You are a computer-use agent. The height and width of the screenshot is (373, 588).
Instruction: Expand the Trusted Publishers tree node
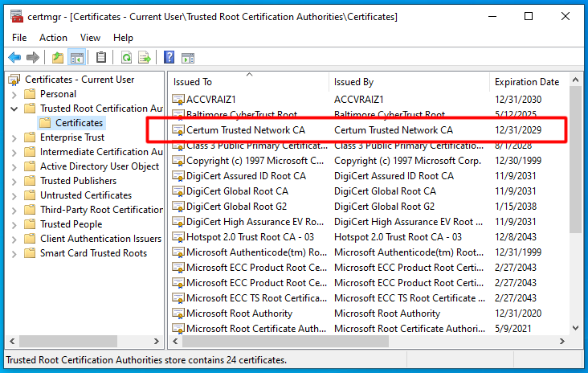(x=14, y=181)
